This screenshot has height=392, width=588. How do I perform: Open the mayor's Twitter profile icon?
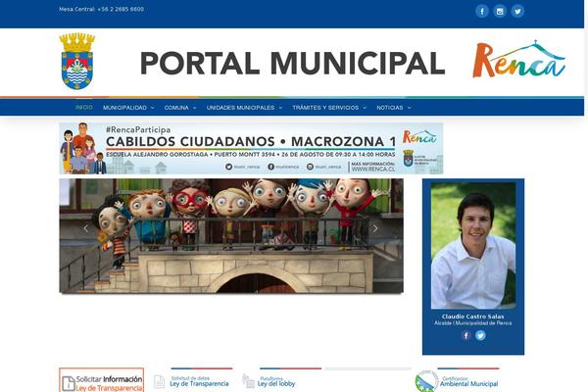point(480,335)
